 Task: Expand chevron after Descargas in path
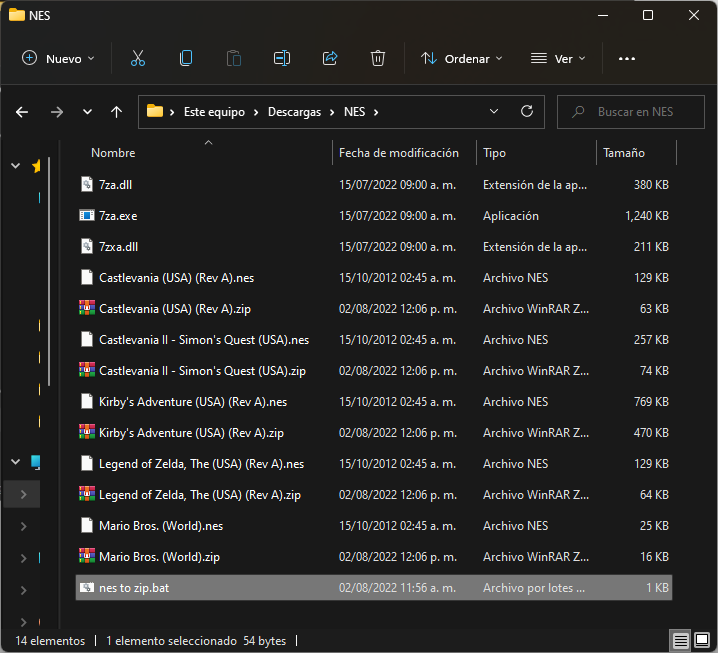(332, 112)
